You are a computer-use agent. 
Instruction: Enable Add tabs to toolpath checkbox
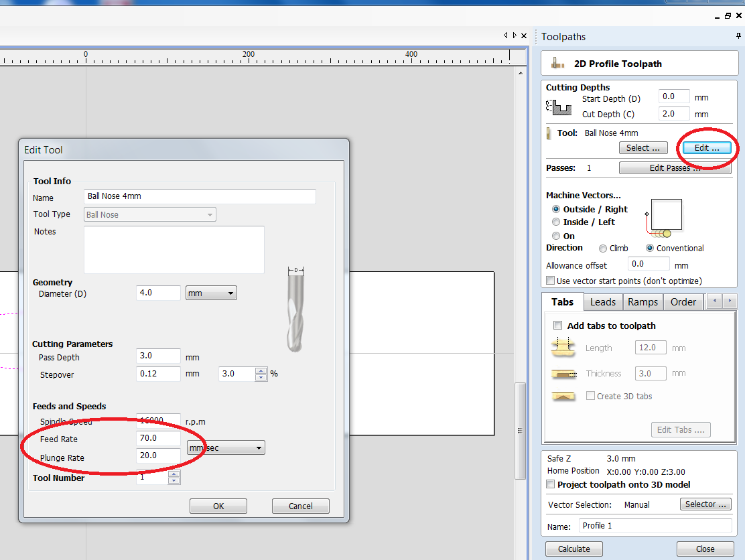click(557, 326)
